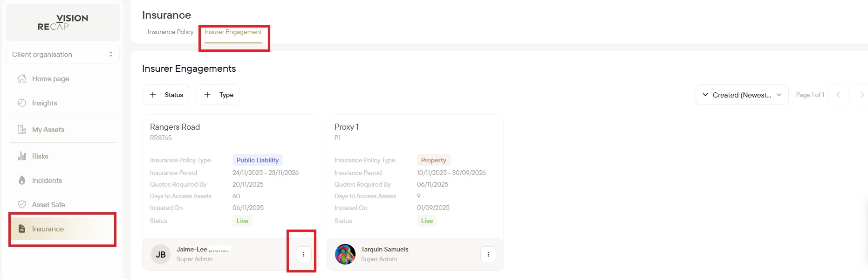
Task: Open the Risks page
Action: tap(40, 156)
